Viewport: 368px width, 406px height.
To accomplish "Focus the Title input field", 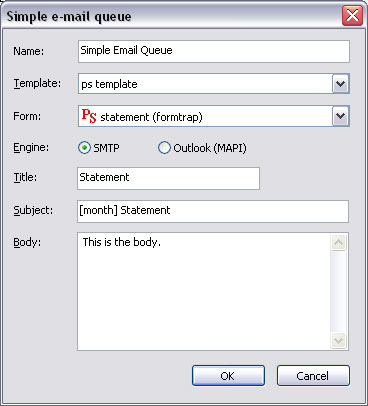I will pos(168,179).
